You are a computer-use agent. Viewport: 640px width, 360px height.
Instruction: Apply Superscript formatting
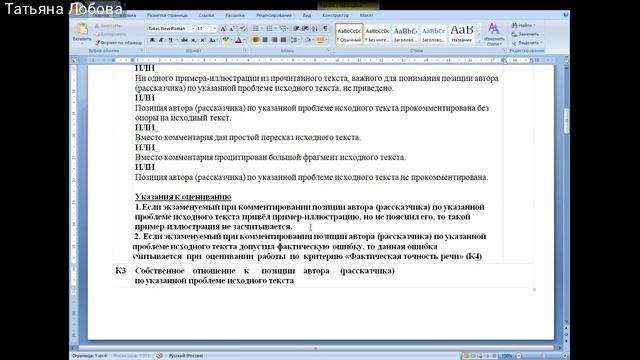pyautogui.click(x=202, y=40)
